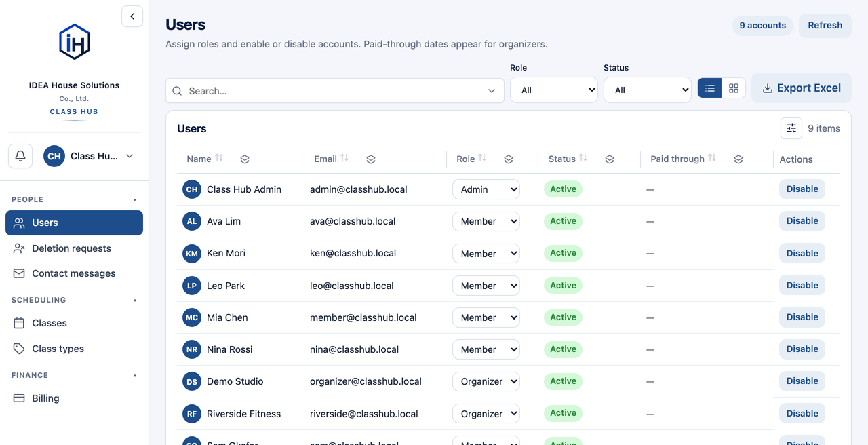Change Class Hub Admin's role dropdown

click(x=486, y=189)
